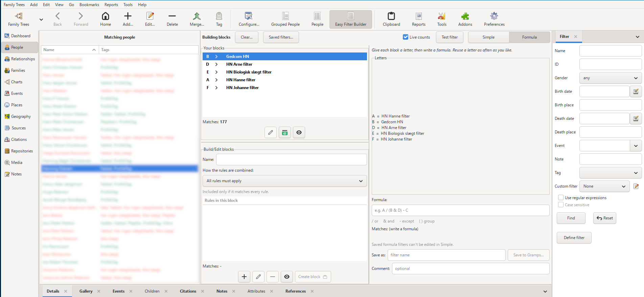Click Test filter button
The image size is (644, 297).
[450, 37]
